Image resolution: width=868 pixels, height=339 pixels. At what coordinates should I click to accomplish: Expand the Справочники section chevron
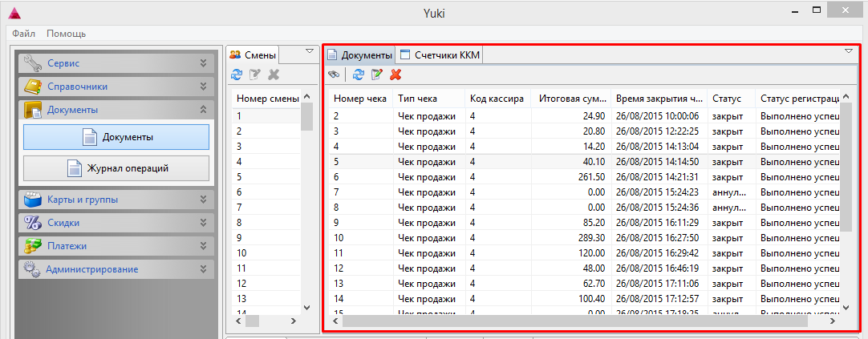click(x=203, y=87)
